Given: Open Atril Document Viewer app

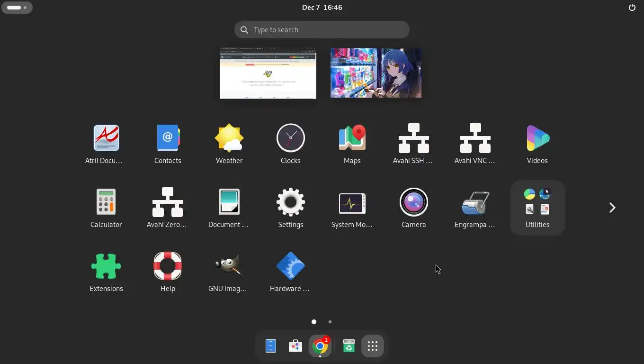Looking at the screenshot, I should pos(106,144).
